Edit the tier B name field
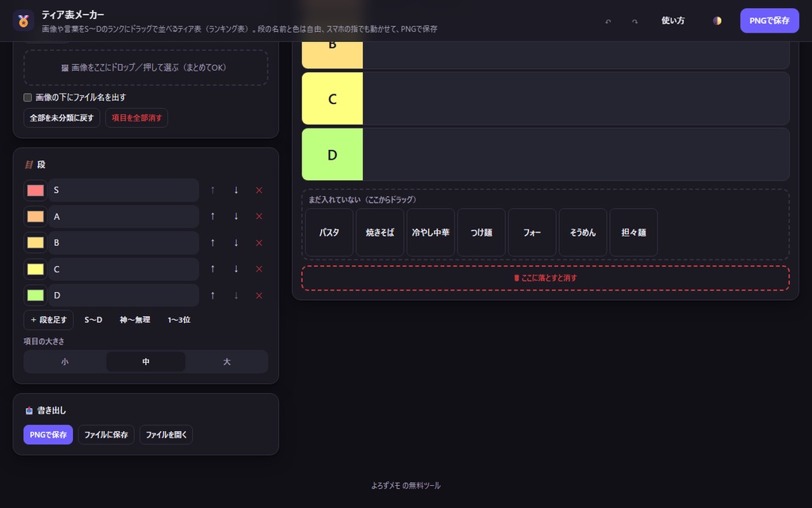 124,243
